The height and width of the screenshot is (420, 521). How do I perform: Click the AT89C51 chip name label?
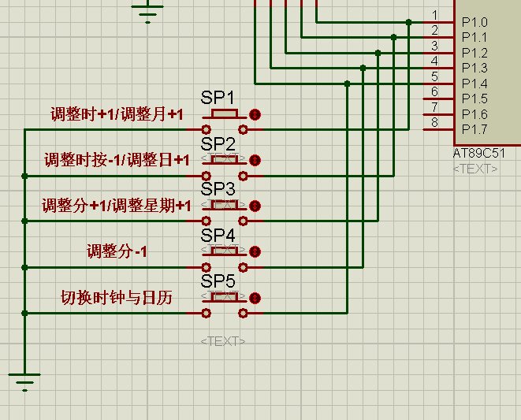tap(478, 153)
